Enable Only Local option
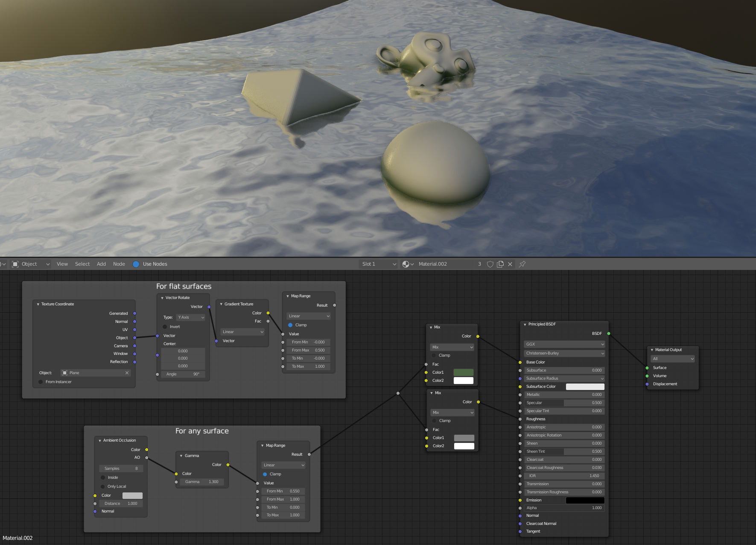The width and height of the screenshot is (756, 545). (x=103, y=486)
